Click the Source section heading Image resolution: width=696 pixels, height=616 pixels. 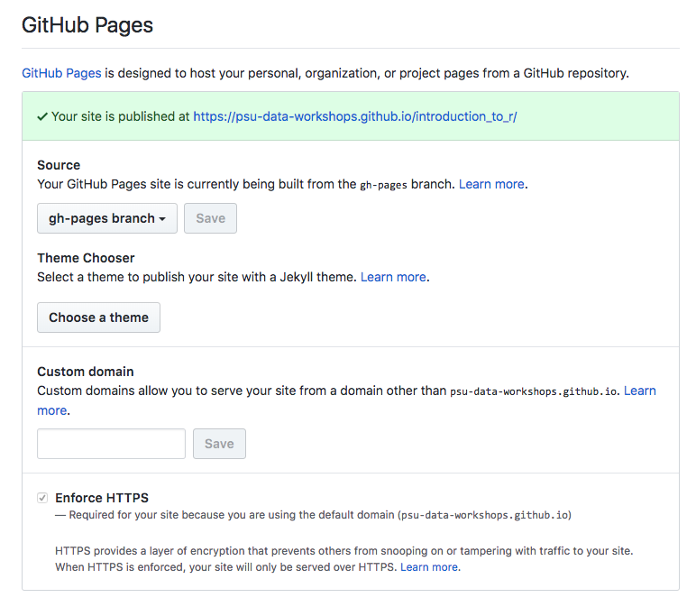coord(59,165)
